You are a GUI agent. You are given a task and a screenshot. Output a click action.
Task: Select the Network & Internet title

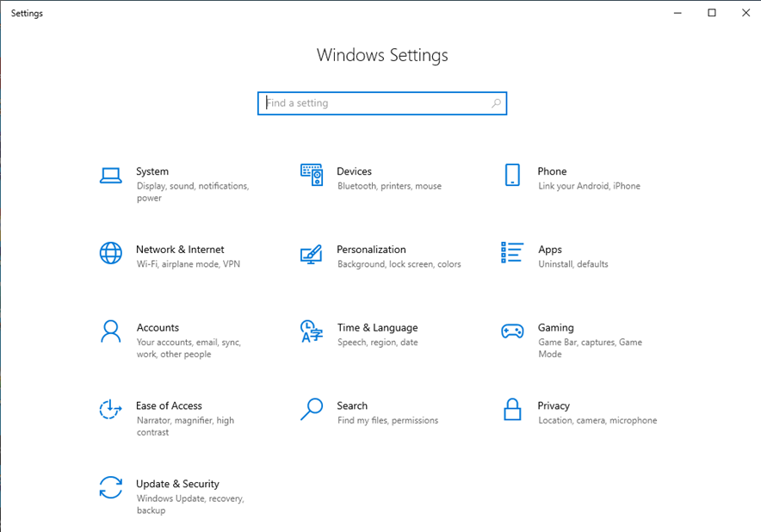180,250
